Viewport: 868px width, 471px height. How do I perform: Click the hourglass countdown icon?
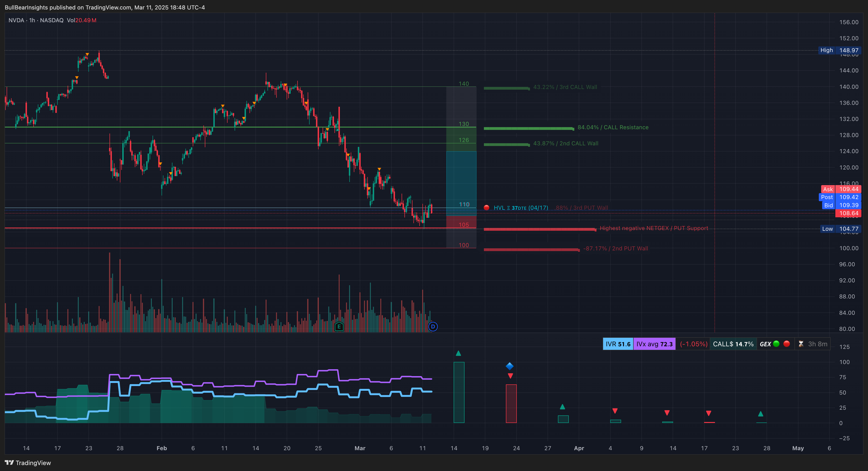(801, 344)
